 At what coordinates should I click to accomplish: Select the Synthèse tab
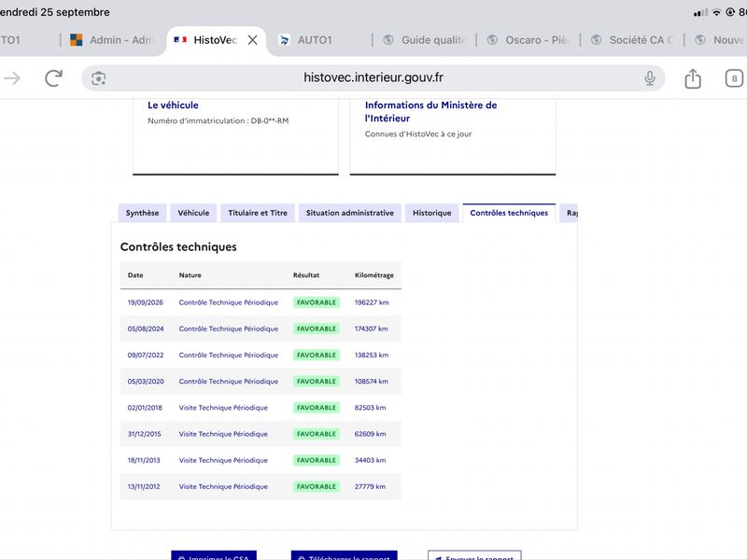142,213
